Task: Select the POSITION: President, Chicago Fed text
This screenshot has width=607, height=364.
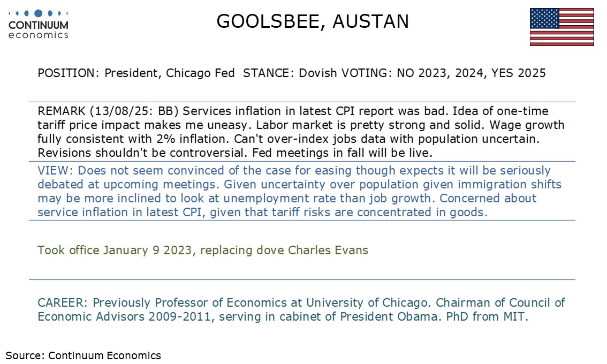Action: [136, 73]
